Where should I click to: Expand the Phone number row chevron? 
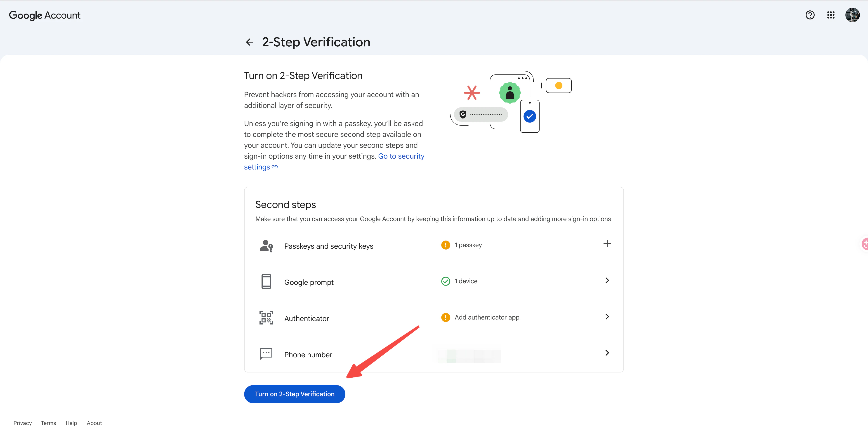(607, 353)
